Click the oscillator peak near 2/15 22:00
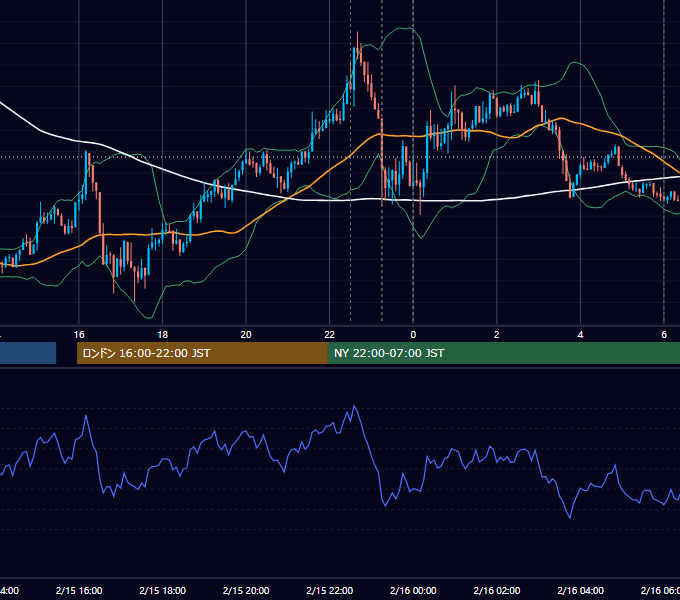The image size is (680, 600). pyautogui.click(x=354, y=406)
